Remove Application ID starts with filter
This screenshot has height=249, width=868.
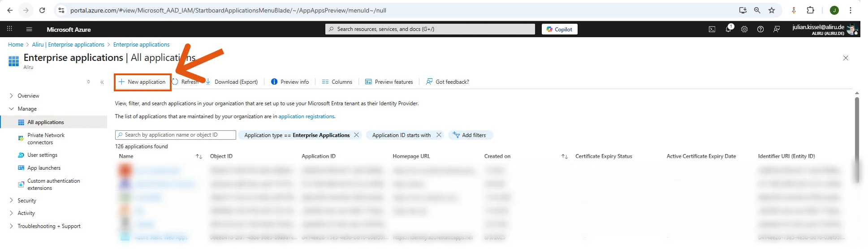click(x=439, y=135)
